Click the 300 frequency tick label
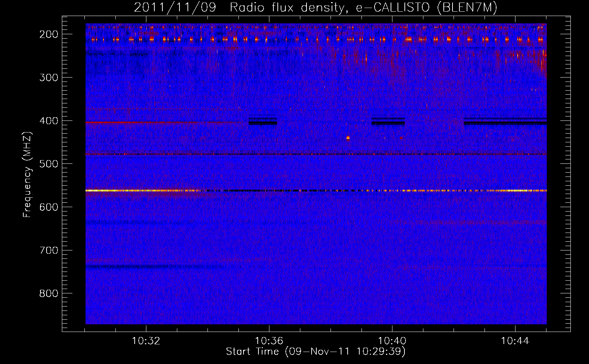 49,78
